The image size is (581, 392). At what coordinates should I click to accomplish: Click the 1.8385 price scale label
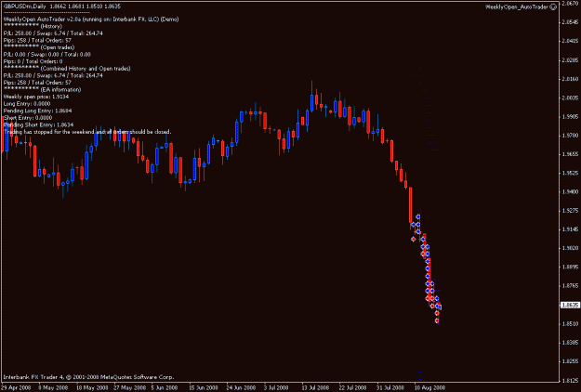(570, 343)
